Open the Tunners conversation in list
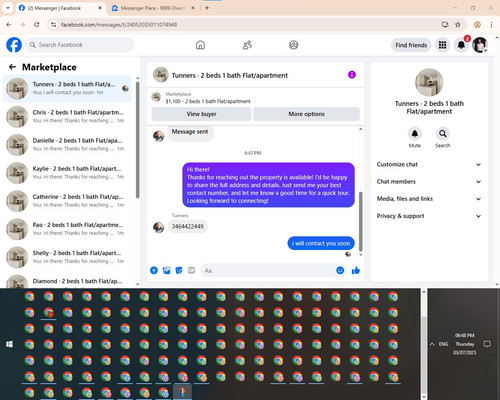 click(68, 88)
